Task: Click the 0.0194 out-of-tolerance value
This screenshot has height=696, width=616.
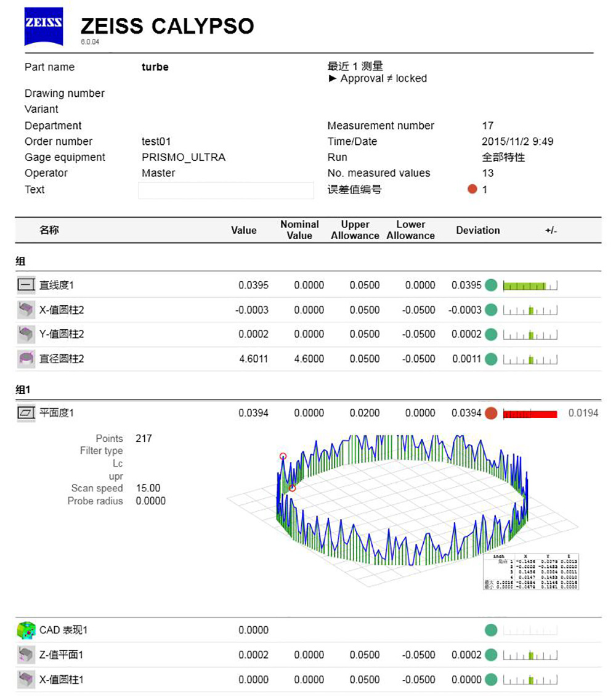Action: click(583, 413)
